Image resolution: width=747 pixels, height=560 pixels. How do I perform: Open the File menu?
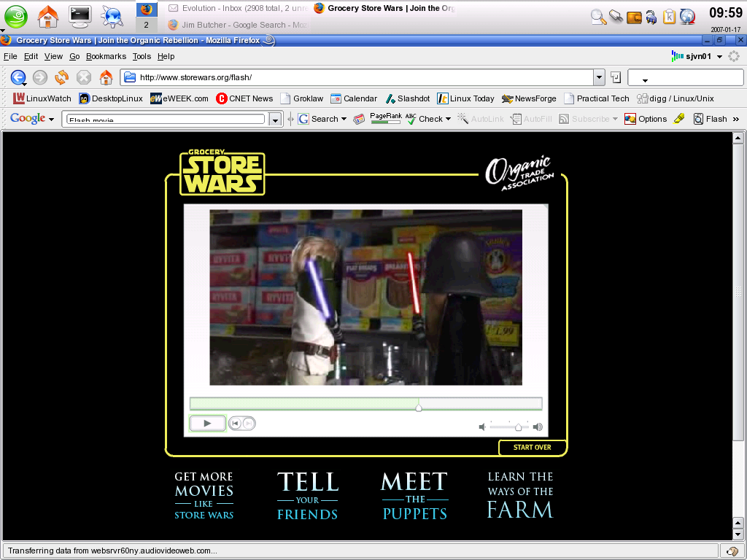coord(10,56)
